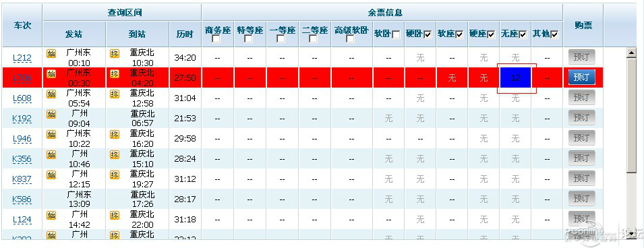Screen dimensions: 644x248
Task: Open train number link L212
Action: click(x=22, y=58)
